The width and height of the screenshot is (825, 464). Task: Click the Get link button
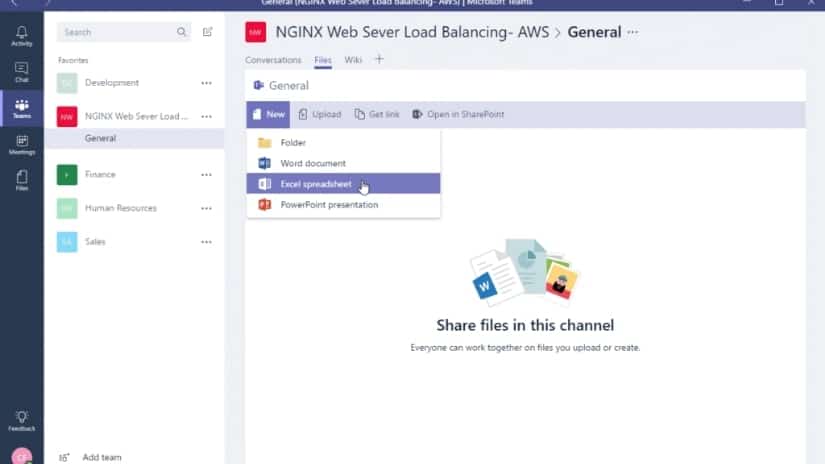click(x=377, y=114)
